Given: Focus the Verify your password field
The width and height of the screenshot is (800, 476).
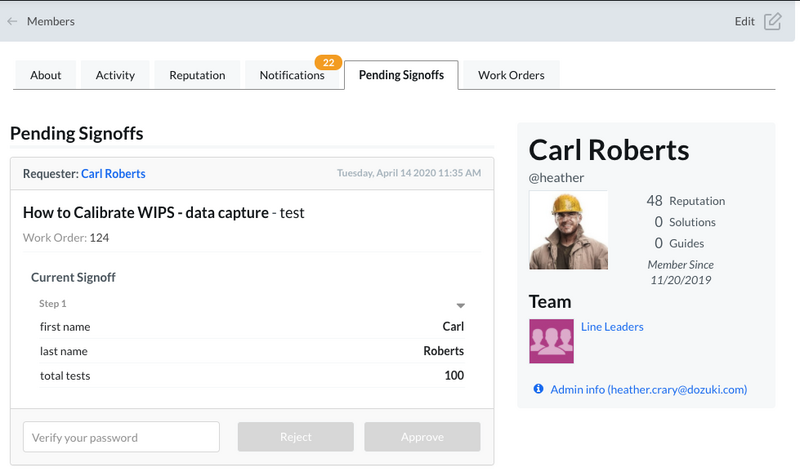Looking at the screenshot, I should (121, 437).
